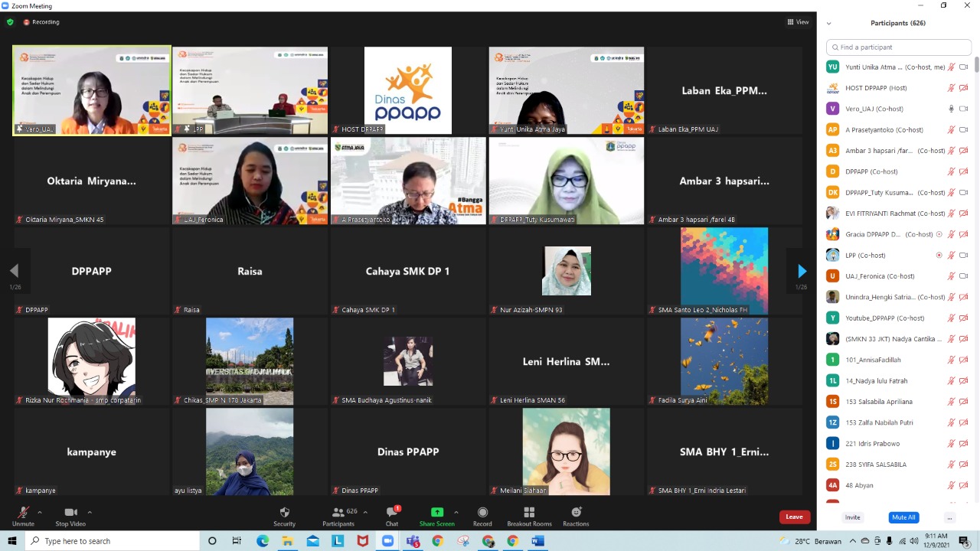Expand Share Screen options arrow

[456, 512]
